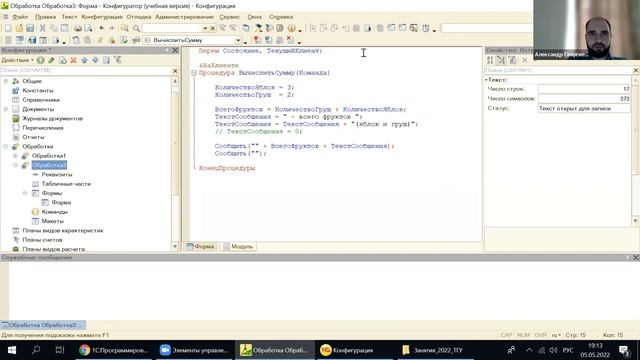Screen dimensions: 640x360
Task: Click the sort icon in Properties panel toolbar
Action: pyautogui.click(x=490, y=60)
